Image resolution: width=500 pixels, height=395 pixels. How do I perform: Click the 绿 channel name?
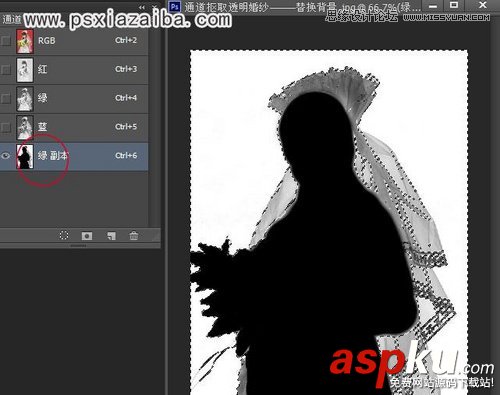tap(42, 98)
